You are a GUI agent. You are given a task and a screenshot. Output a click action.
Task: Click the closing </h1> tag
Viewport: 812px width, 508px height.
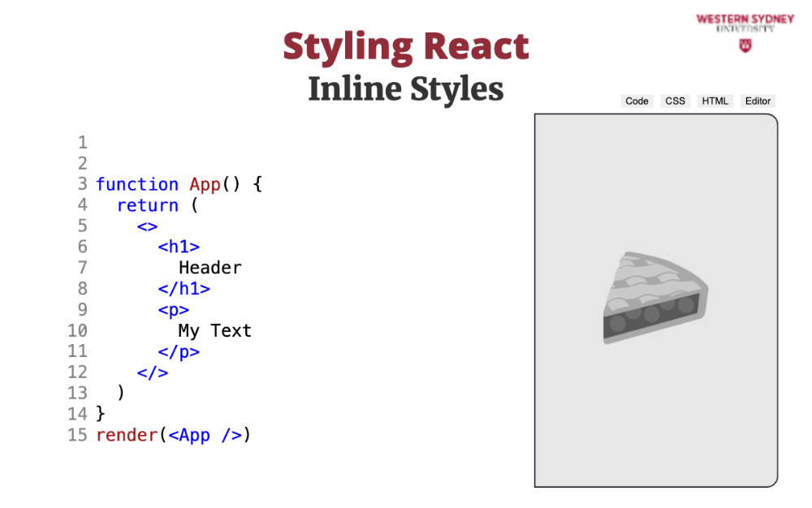[x=184, y=289]
